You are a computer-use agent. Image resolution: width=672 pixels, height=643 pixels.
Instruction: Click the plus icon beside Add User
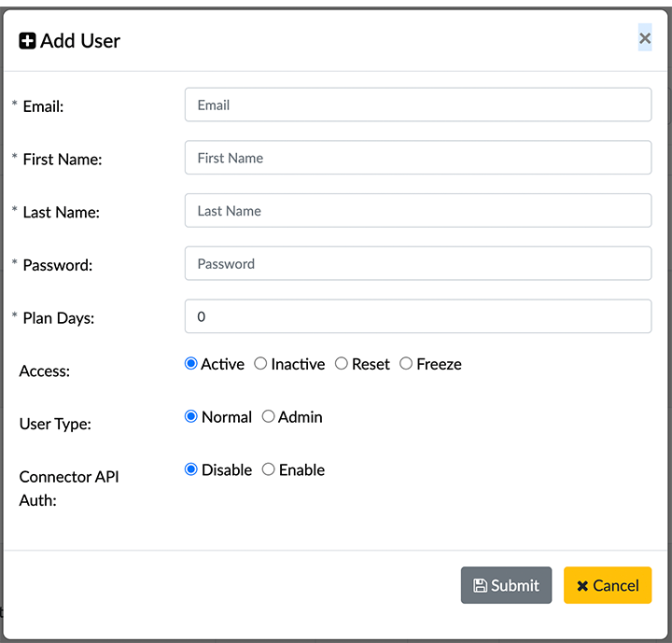point(27,41)
